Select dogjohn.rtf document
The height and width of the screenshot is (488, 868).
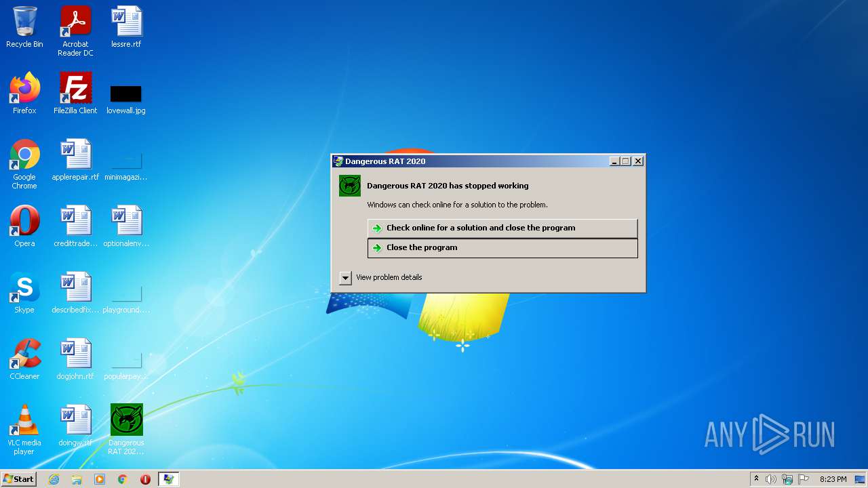[75, 359]
